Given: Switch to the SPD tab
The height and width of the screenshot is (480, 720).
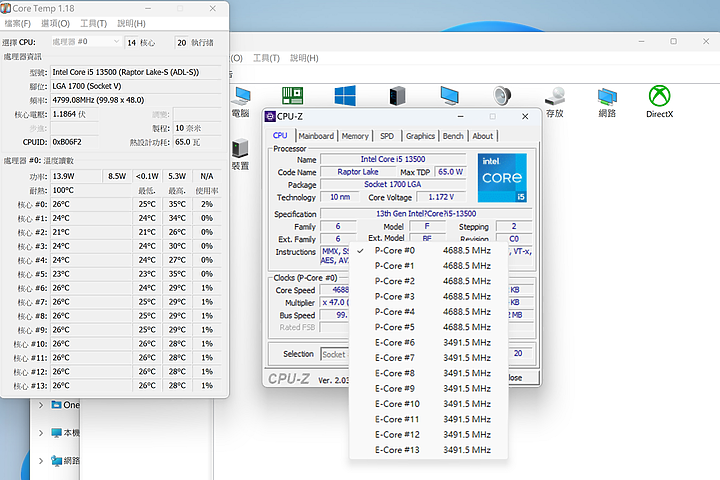Looking at the screenshot, I should tap(387, 136).
